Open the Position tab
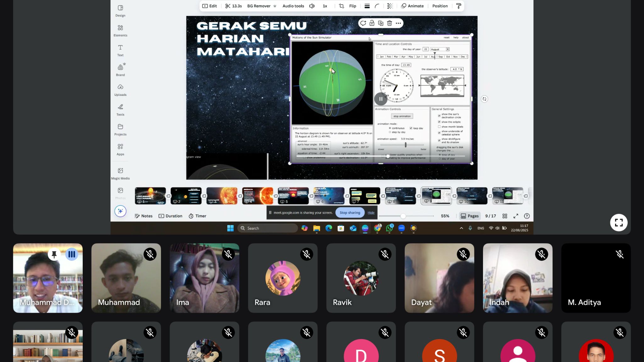This screenshot has width=644, height=362. [x=440, y=6]
